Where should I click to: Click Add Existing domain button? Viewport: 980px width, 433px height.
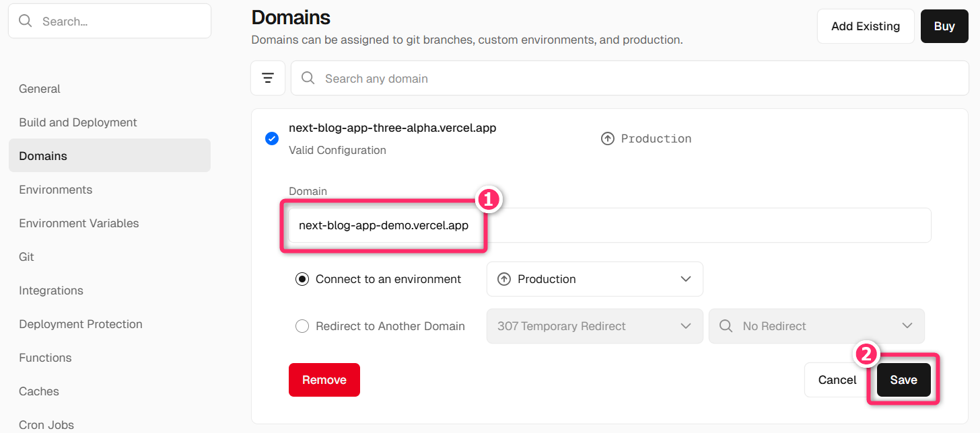click(x=865, y=26)
